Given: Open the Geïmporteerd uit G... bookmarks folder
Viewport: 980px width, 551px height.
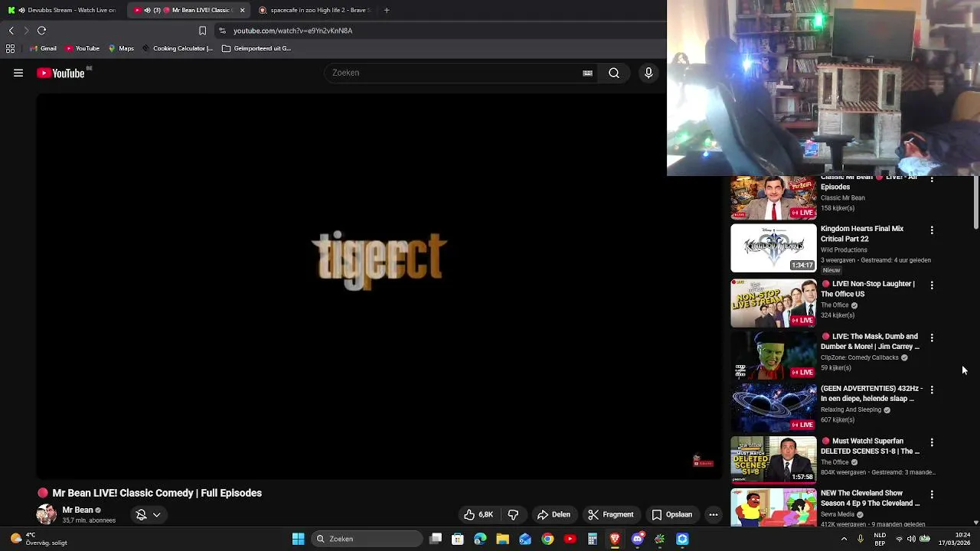Looking at the screenshot, I should coord(256,48).
